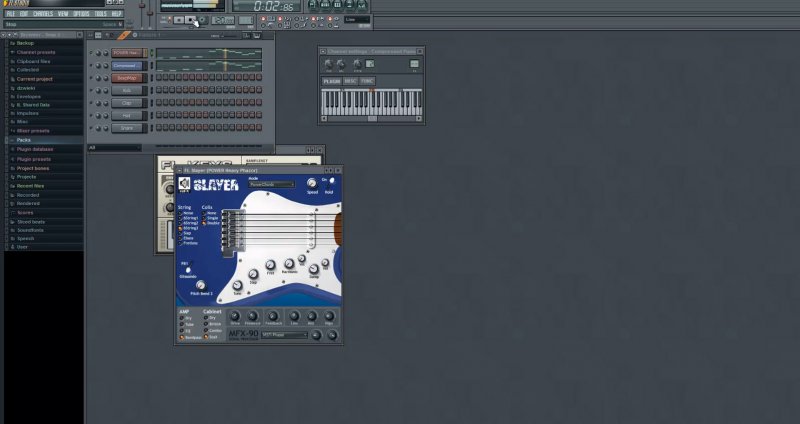
Task: Select the Snare channel button
Action: click(x=127, y=128)
